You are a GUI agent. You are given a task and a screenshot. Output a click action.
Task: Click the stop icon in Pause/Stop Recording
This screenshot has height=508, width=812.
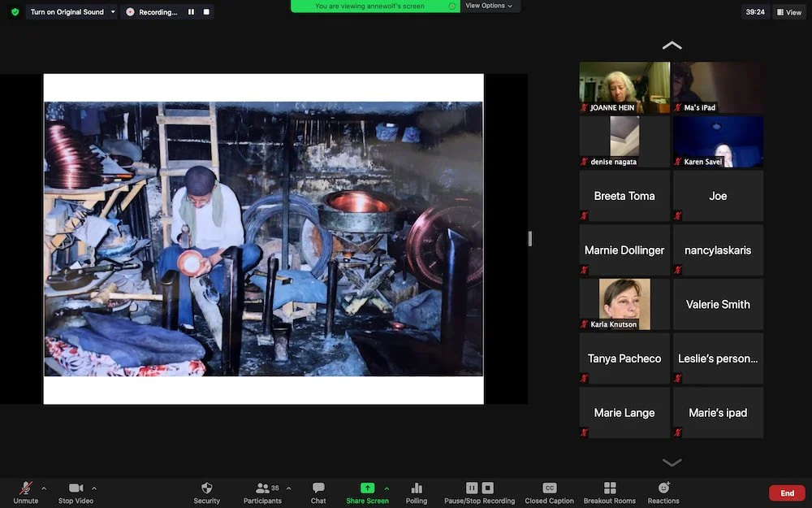pos(488,488)
